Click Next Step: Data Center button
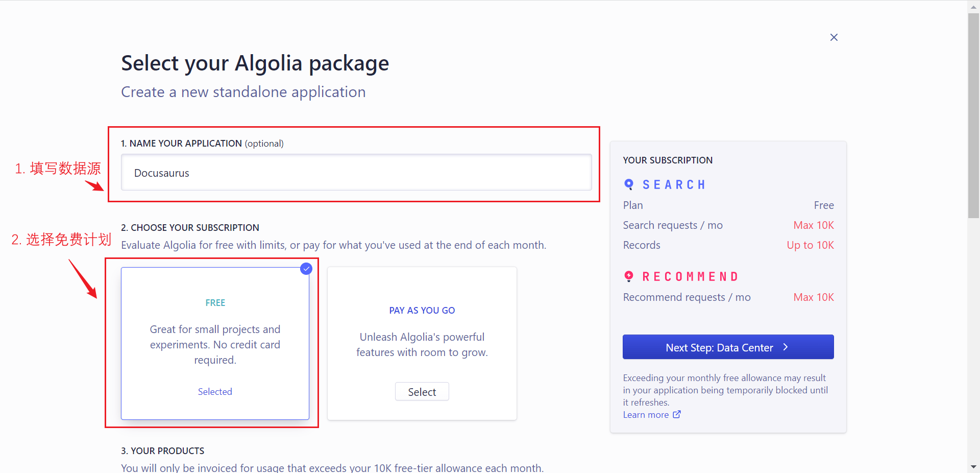 pyautogui.click(x=727, y=347)
